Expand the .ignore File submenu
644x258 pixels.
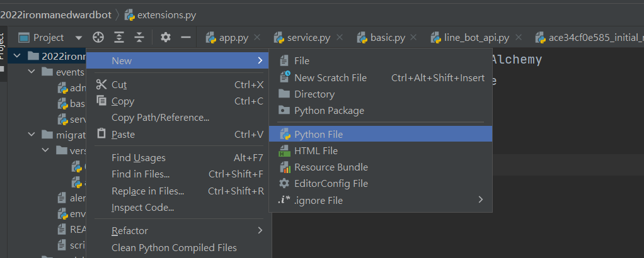coord(481,200)
